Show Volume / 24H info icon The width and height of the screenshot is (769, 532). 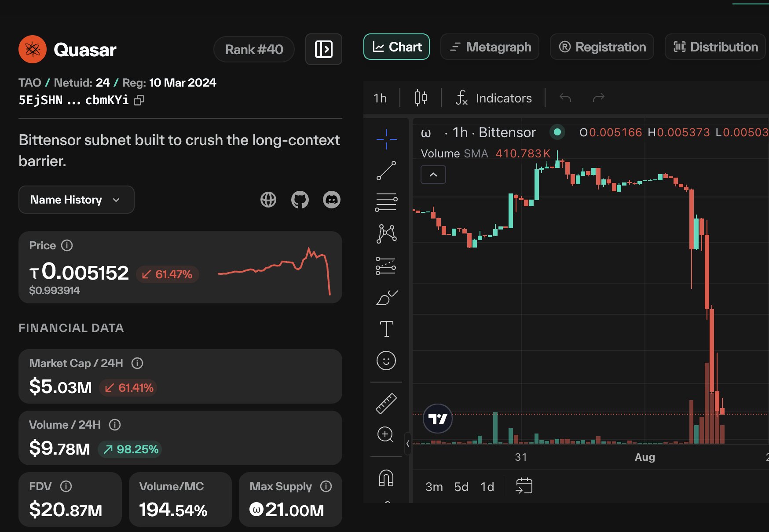pyautogui.click(x=115, y=425)
